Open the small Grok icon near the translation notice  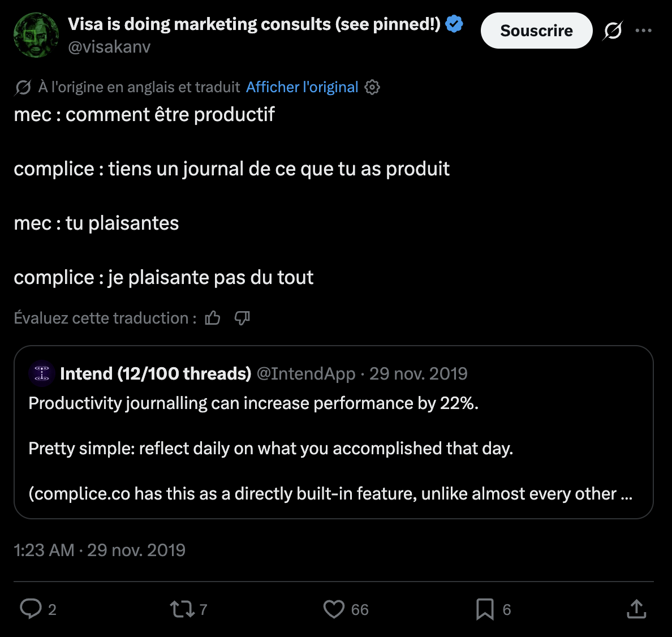pyautogui.click(x=22, y=87)
